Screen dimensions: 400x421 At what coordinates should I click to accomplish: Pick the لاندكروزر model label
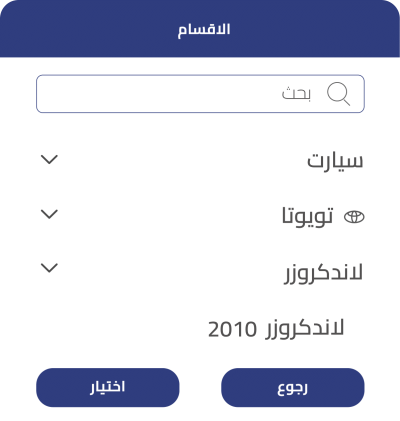pyautogui.click(x=323, y=273)
